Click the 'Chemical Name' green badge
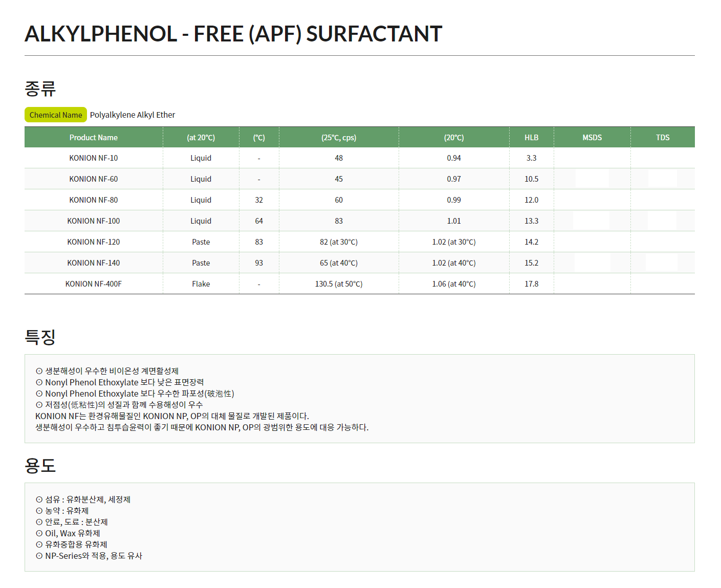The image size is (721, 588). [x=56, y=115]
